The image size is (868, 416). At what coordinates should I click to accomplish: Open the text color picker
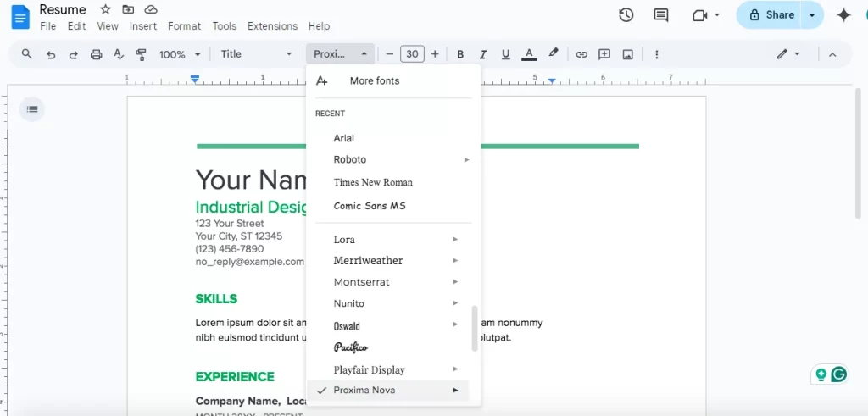529,54
